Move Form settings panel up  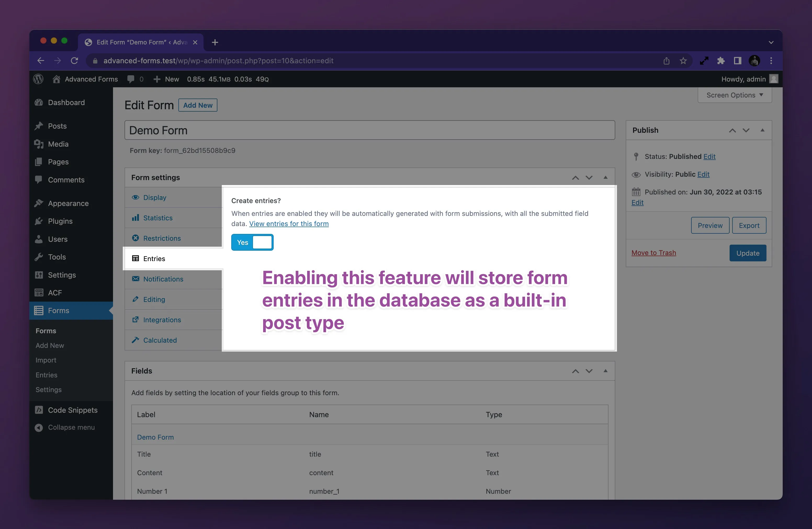point(575,177)
